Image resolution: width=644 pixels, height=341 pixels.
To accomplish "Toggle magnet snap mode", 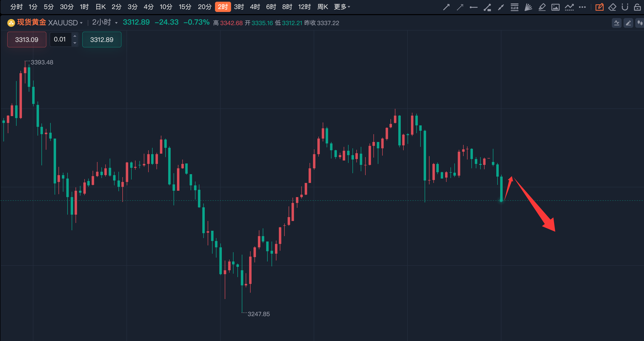I will tap(625, 7).
